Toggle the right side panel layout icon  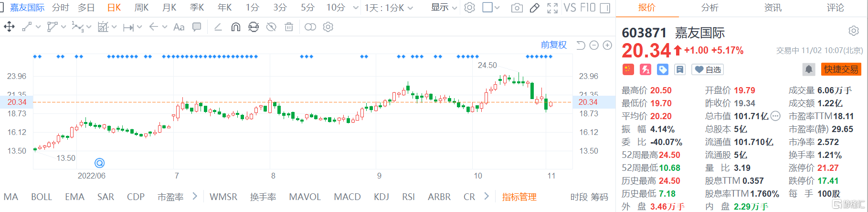tap(605, 8)
